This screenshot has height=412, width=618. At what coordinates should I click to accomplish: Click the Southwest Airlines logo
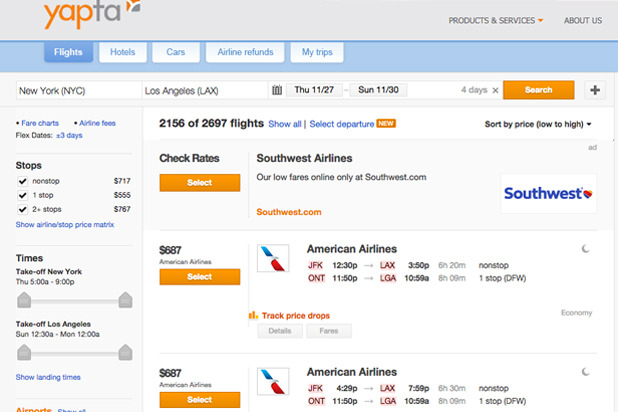[549, 192]
